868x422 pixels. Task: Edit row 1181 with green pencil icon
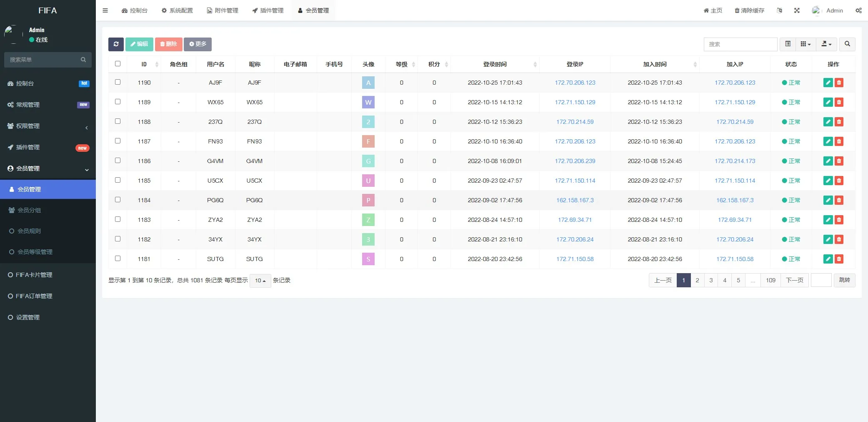(828, 259)
